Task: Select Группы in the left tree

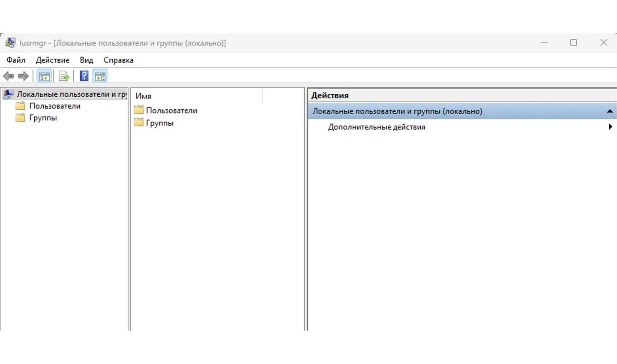Action: click(43, 118)
